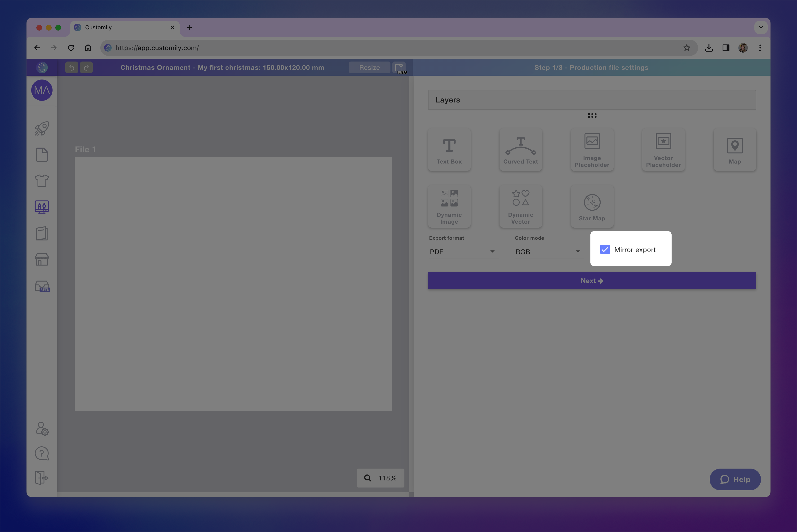The height and width of the screenshot is (532, 797).
Task: Add a Vector Placeholder layer
Action: [x=663, y=150]
